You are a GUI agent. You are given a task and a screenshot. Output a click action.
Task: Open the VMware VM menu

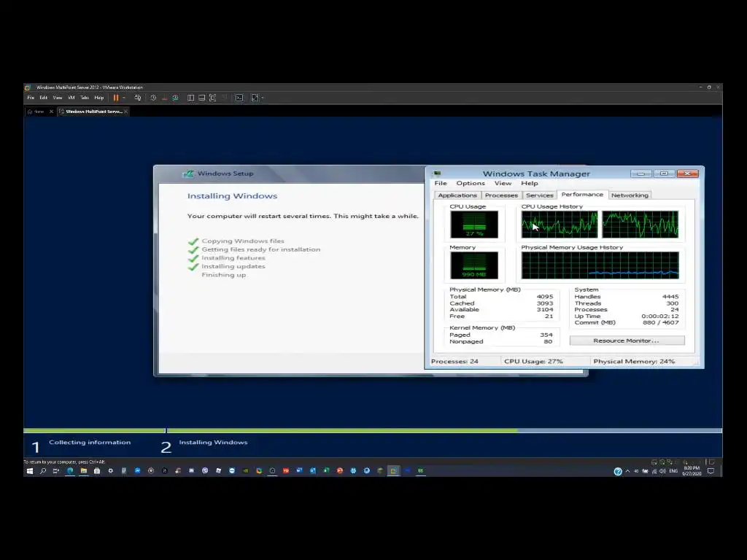coord(71,98)
